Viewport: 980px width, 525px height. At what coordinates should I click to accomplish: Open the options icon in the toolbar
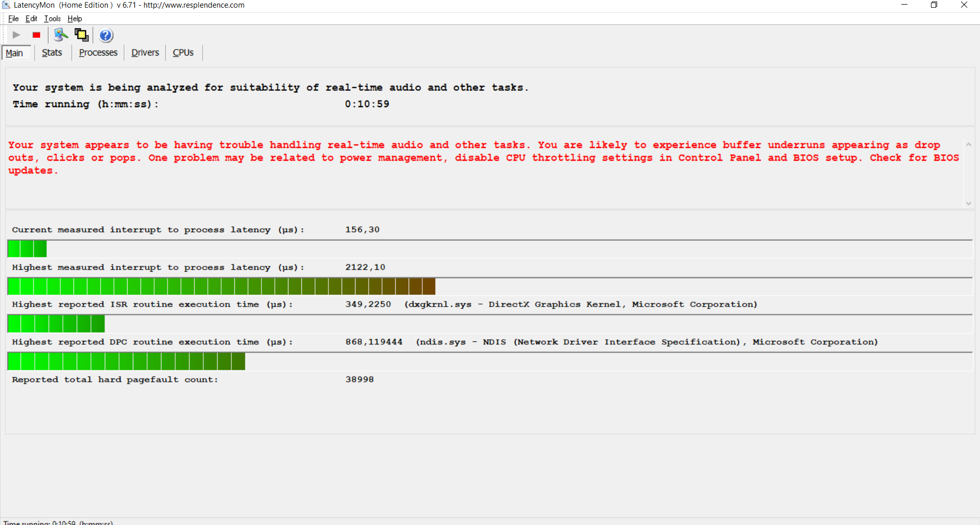click(x=61, y=35)
